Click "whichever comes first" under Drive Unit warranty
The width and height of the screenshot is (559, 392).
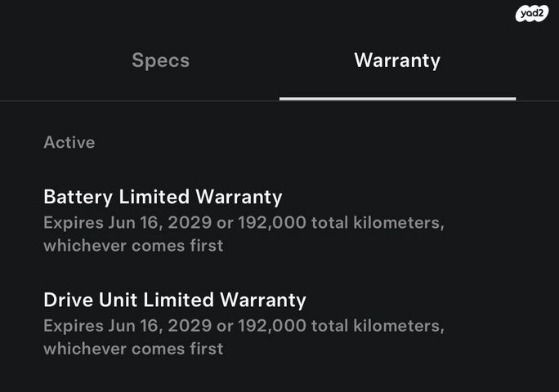click(x=133, y=348)
